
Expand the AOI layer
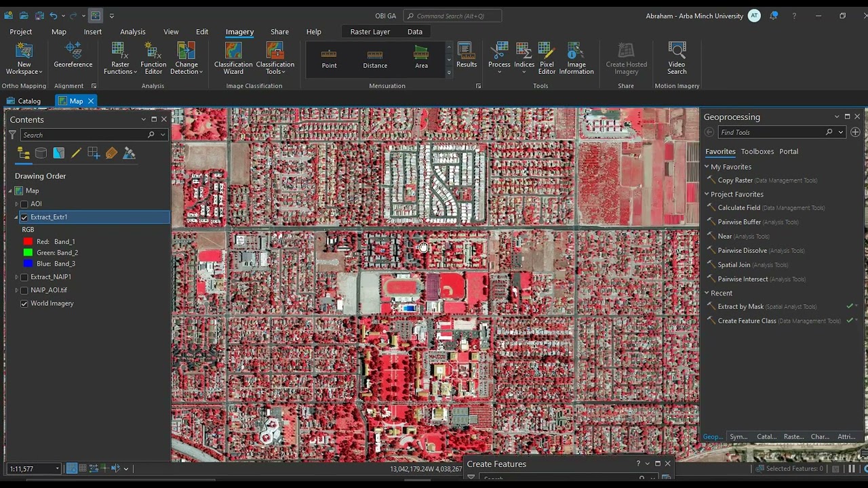[x=16, y=204]
